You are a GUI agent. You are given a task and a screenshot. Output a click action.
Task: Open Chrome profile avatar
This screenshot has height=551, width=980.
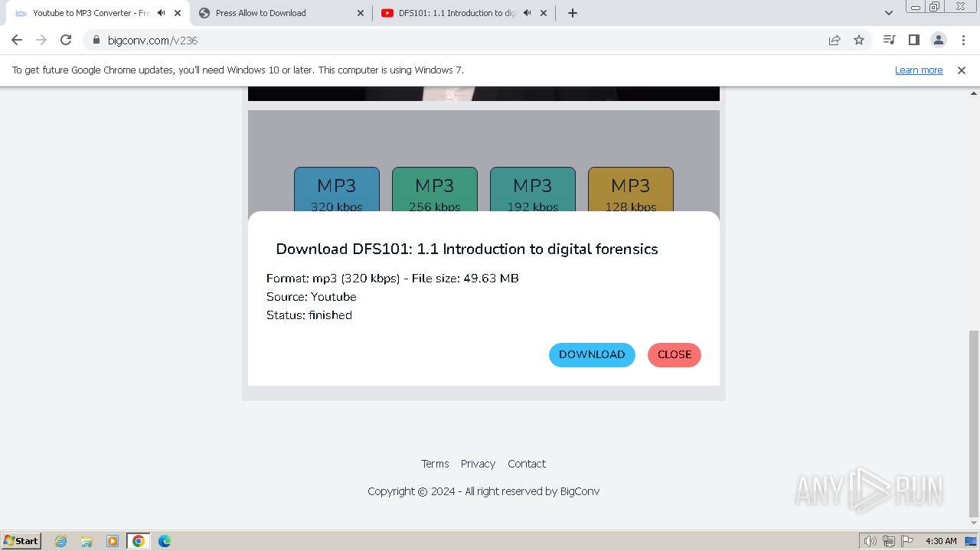(938, 40)
